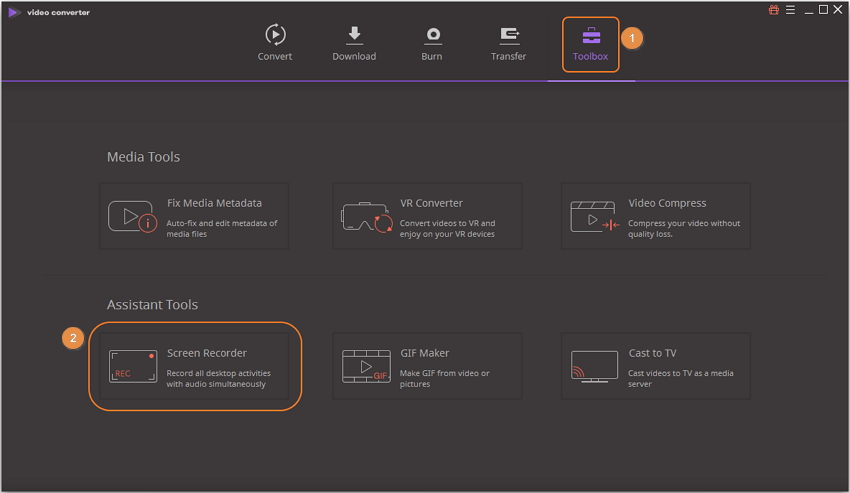Click 'Cast videos to TV as a media server' text
This screenshot has height=493, width=850.
681,379
